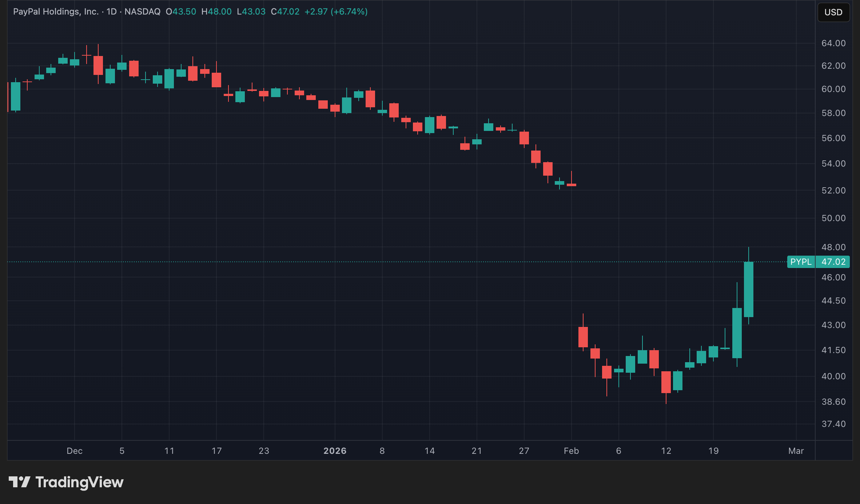Click PayPal Holdings, Inc. symbol title
This screenshot has height=504, width=860.
point(56,12)
